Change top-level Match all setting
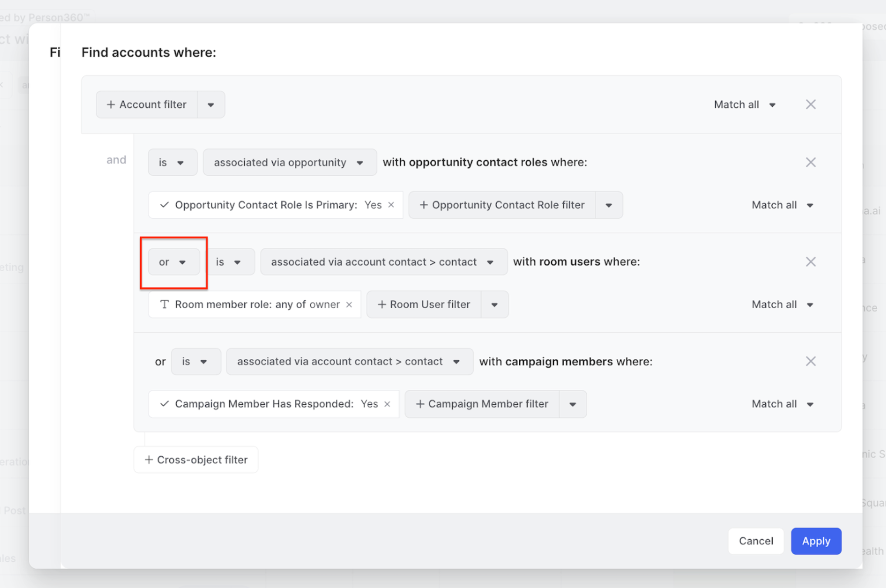Viewport: 886px width, 588px height. click(x=744, y=105)
